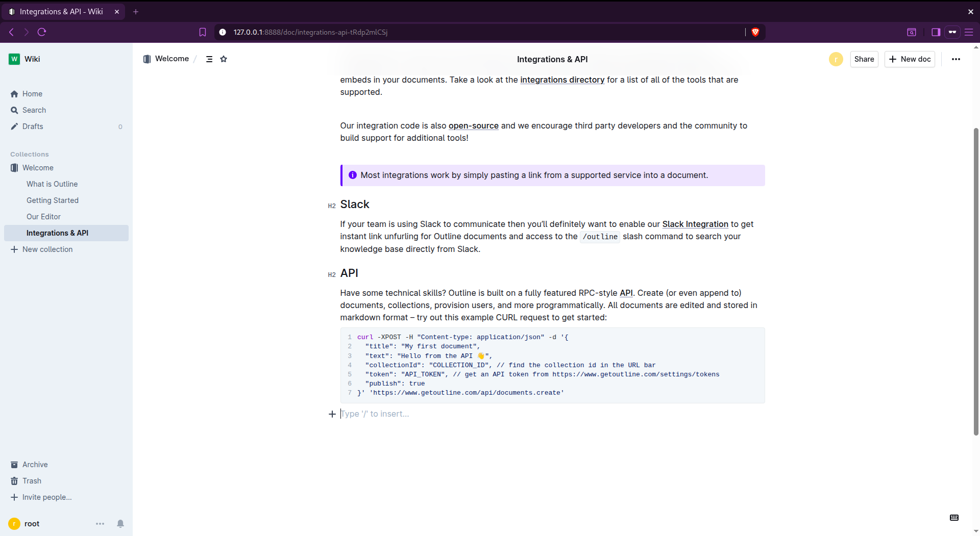Click the /outline inline code
Screen dimensions: 980x536
(x=600, y=237)
